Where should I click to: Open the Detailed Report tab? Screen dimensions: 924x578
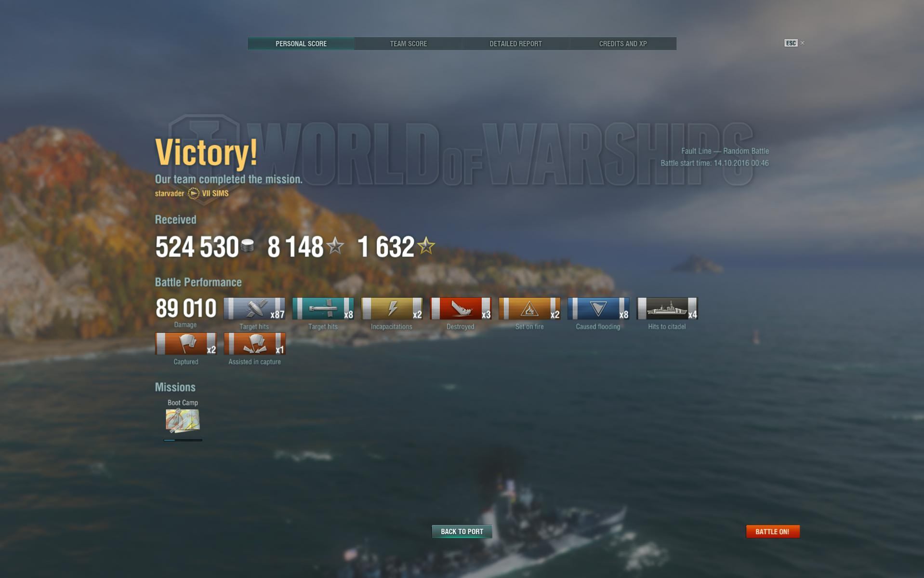515,43
